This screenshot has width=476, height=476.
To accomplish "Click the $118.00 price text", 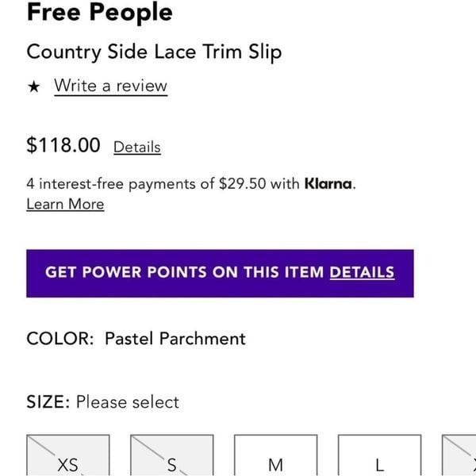I will [63, 145].
